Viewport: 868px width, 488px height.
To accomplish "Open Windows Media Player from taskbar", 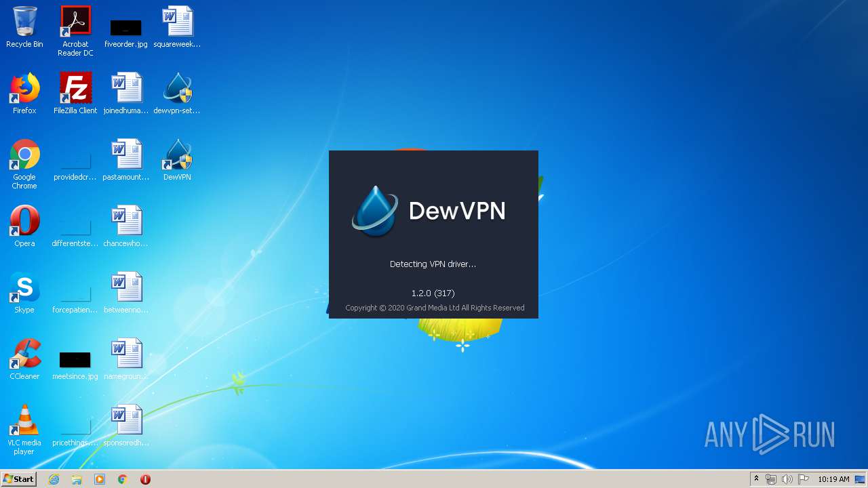I will (100, 479).
